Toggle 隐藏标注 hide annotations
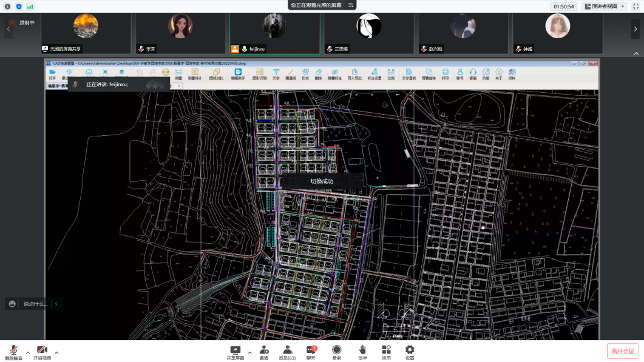The height and width of the screenshot is (362, 644). click(x=334, y=74)
